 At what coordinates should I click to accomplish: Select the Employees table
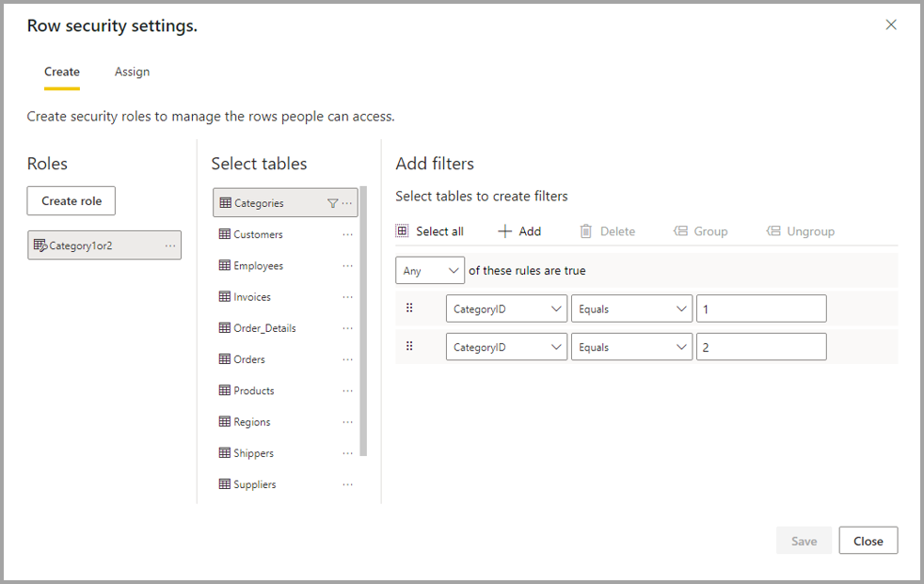285,265
